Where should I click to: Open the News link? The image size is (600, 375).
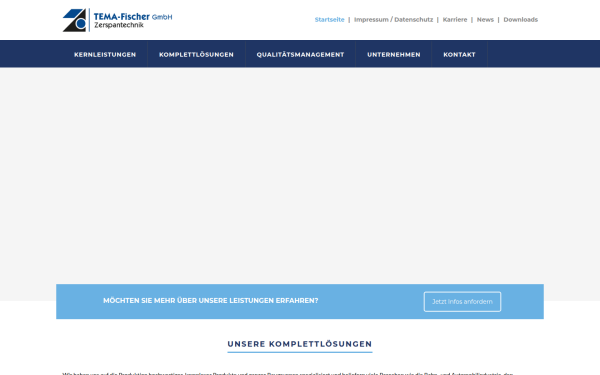click(x=485, y=20)
